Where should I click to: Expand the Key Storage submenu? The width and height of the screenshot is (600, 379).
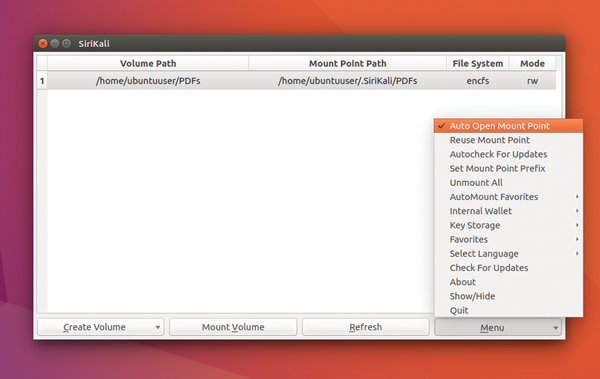pyautogui.click(x=508, y=225)
